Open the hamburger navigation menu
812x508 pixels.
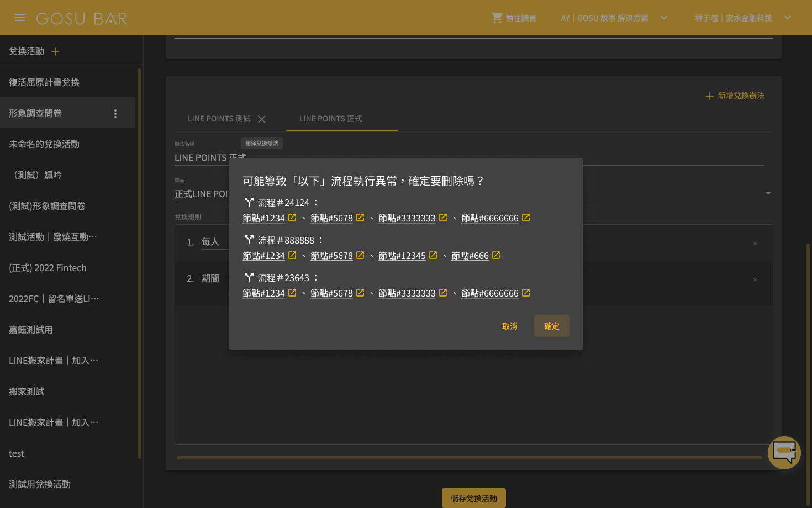20,18
